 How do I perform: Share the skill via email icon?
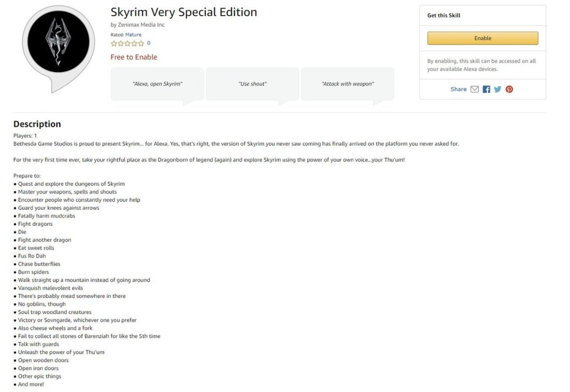click(x=475, y=89)
